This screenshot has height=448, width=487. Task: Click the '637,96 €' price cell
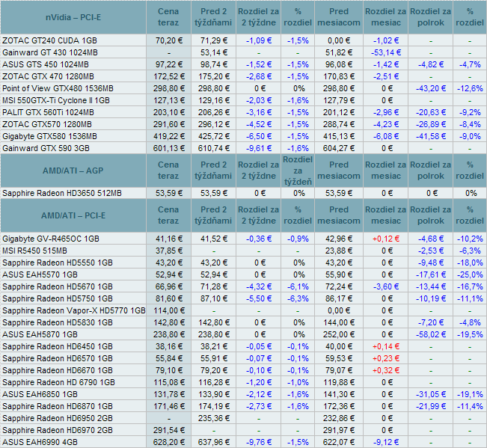coord(214,442)
